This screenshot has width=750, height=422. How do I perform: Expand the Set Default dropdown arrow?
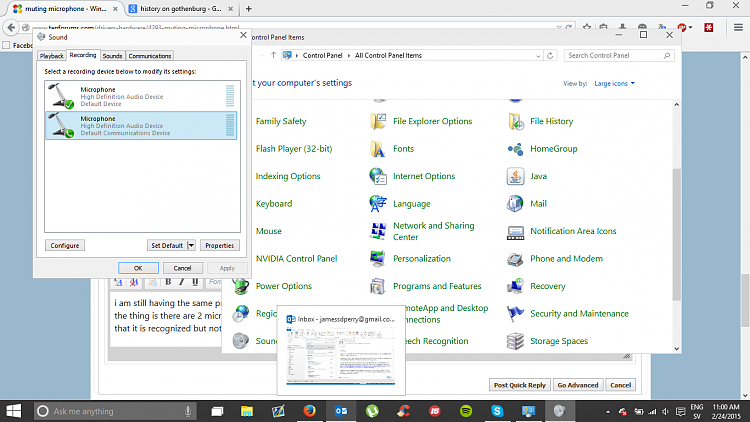[191, 245]
